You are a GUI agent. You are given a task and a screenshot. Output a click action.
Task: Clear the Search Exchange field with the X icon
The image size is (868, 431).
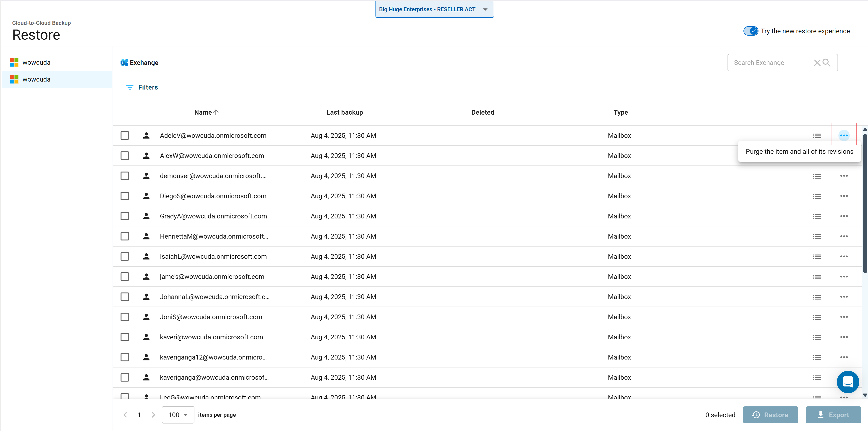817,63
